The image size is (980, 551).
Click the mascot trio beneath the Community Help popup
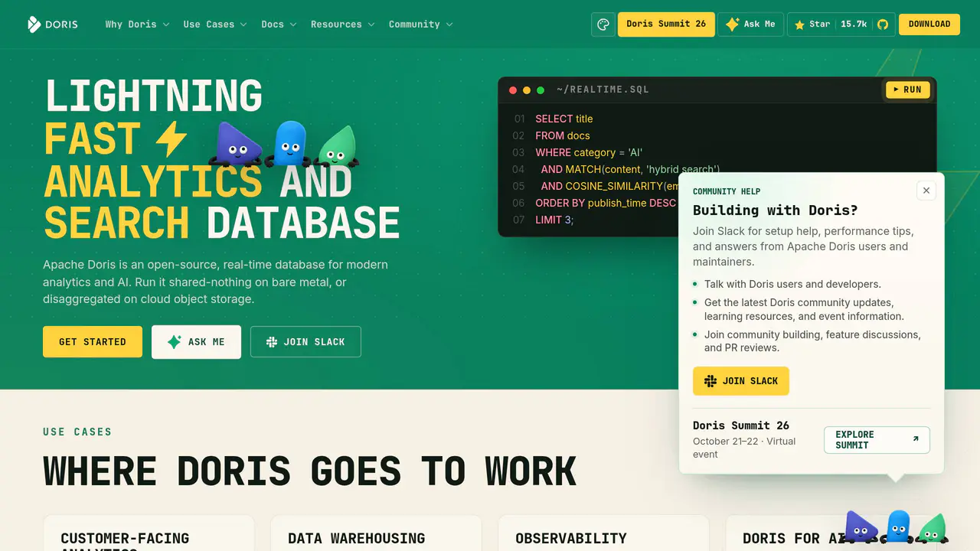(896, 527)
